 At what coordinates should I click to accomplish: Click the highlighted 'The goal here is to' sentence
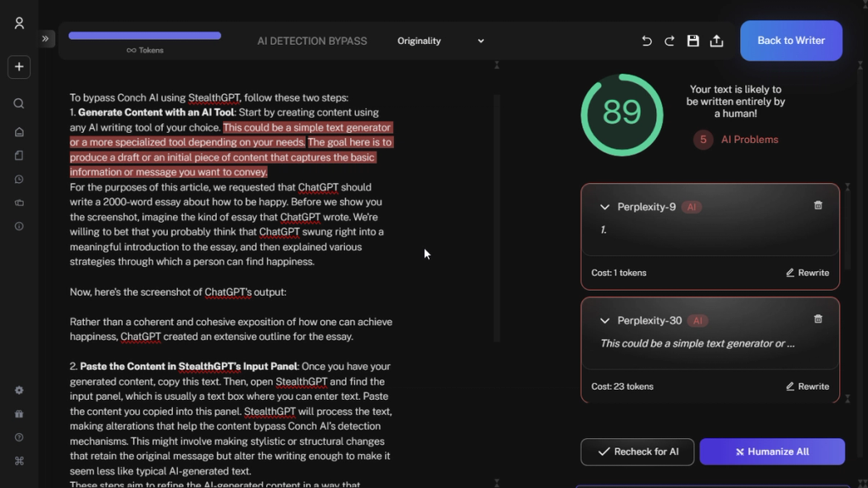pyautogui.click(x=231, y=157)
